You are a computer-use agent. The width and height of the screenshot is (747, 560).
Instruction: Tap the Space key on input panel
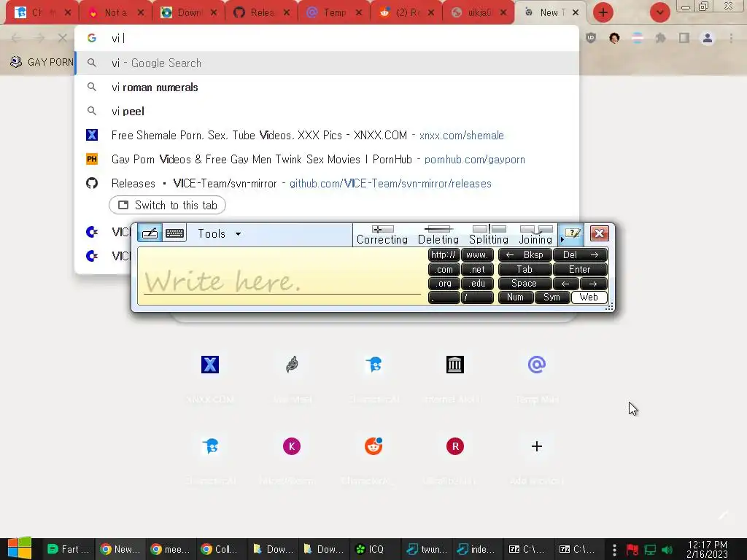click(525, 284)
